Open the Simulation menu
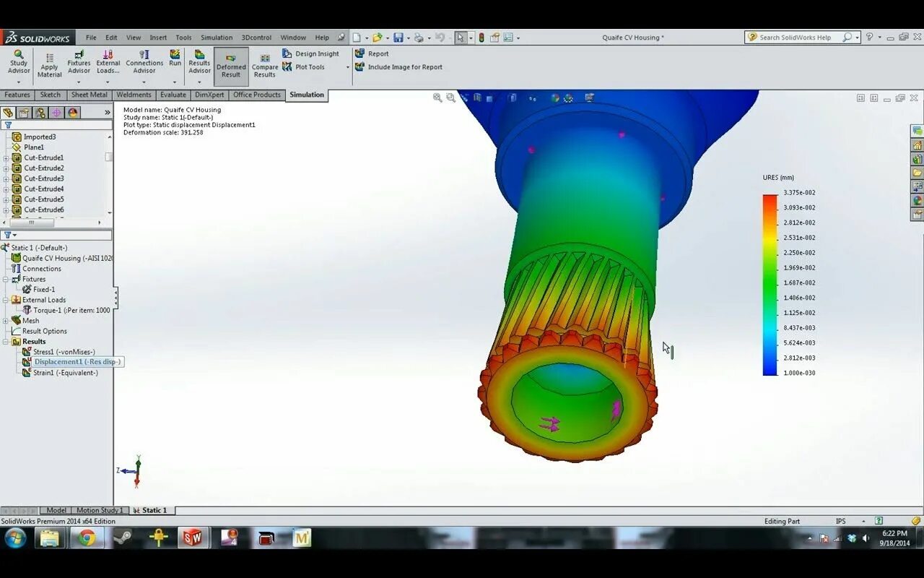 coord(217,38)
